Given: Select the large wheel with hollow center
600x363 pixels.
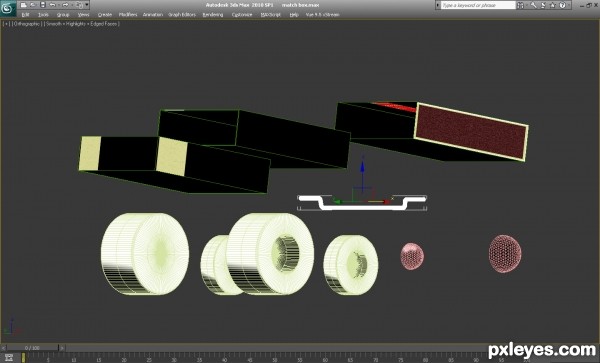Looking at the screenshot, I should [270, 254].
